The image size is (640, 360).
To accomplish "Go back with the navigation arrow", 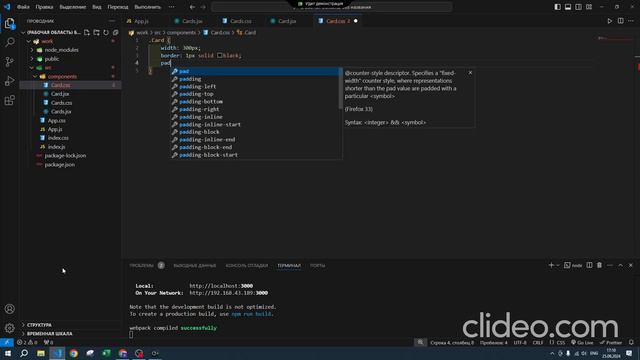I will click(x=192, y=7).
